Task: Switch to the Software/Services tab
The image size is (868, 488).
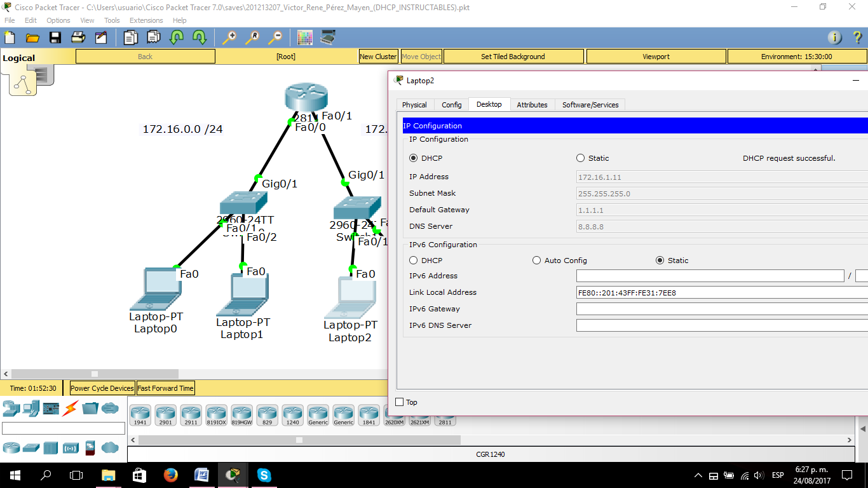Action: (x=590, y=105)
